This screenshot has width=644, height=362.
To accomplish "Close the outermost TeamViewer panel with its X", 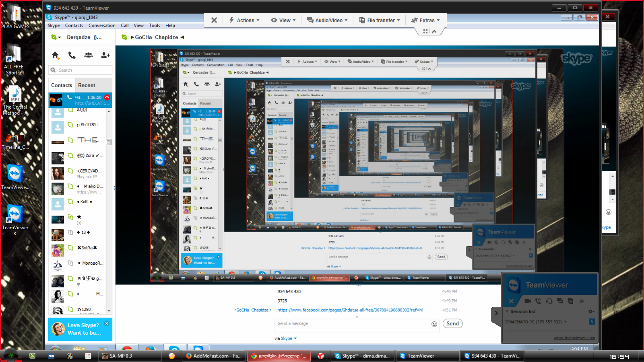I will point(511,301).
